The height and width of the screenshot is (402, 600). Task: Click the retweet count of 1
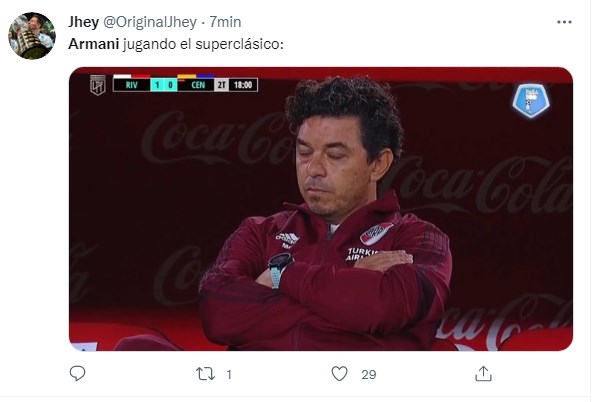(x=229, y=374)
